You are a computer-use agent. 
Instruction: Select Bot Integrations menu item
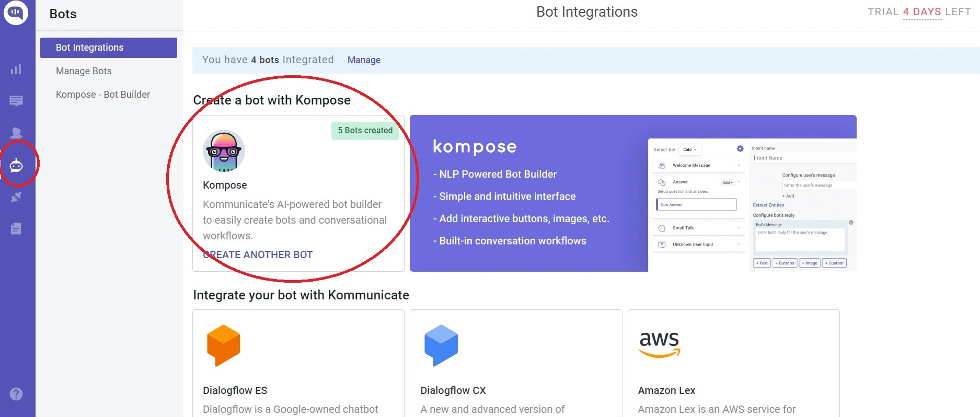click(109, 48)
